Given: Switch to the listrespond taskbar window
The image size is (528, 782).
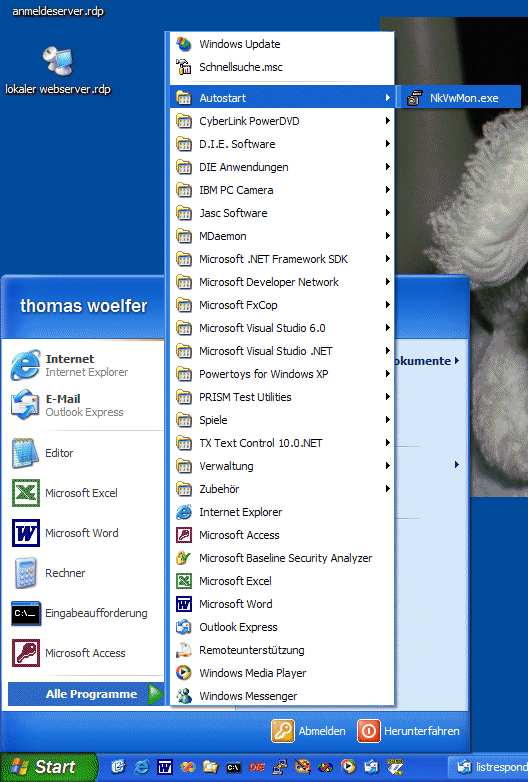Looking at the screenshot, I should point(488,767).
